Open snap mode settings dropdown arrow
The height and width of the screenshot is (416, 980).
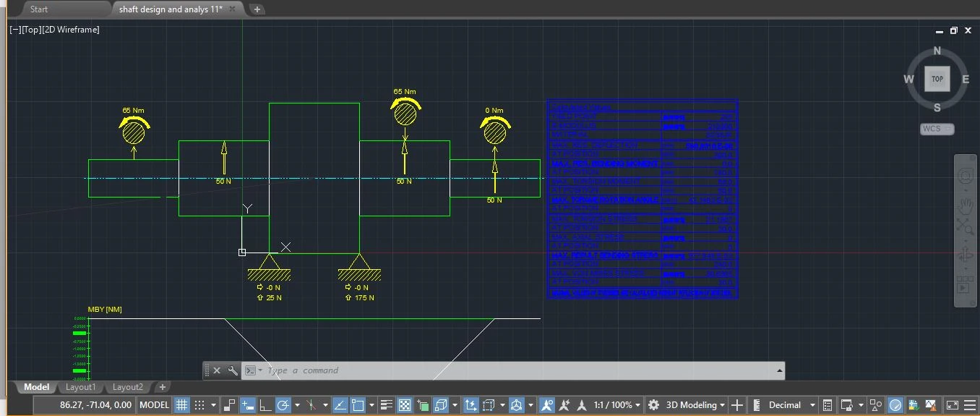[x=213, y=405]
